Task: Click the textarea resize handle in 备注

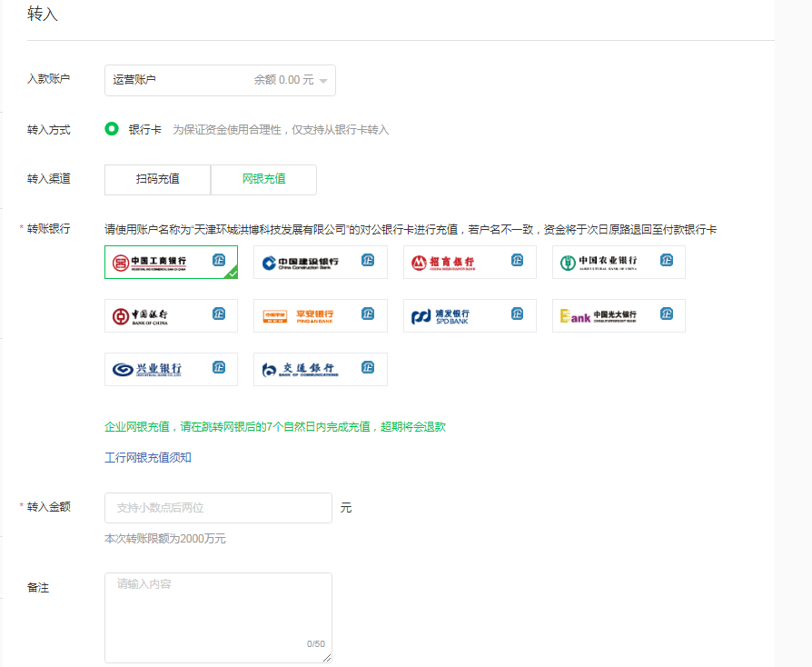Action: pos(327,658)
